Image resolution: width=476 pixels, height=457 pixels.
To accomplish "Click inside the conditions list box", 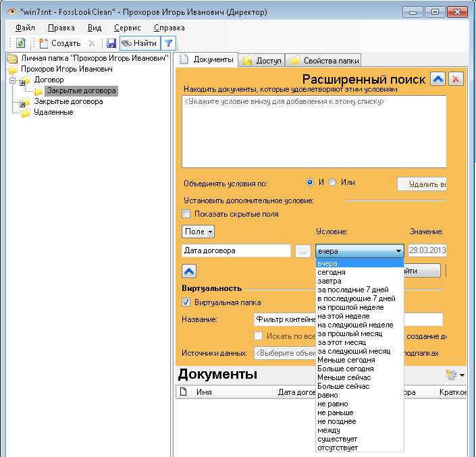I will click(314, 132).
